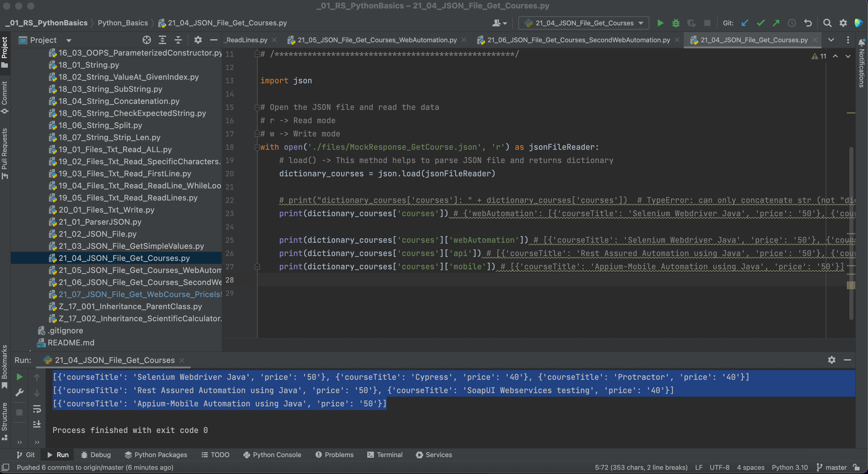Commit changes with the Git checkmark icon
Screen dimensions: 868x474
pos(760,23)
